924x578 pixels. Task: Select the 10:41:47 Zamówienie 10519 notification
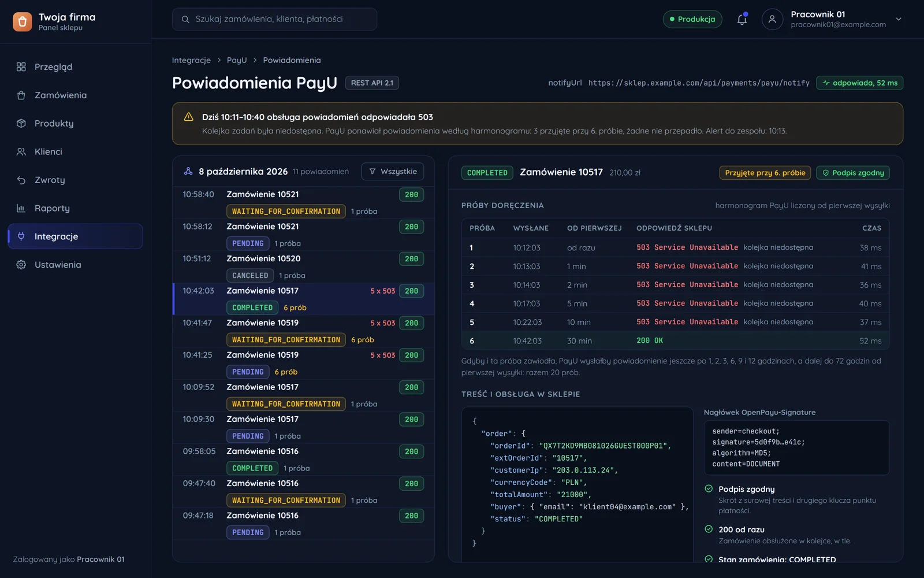coord(304,331)
